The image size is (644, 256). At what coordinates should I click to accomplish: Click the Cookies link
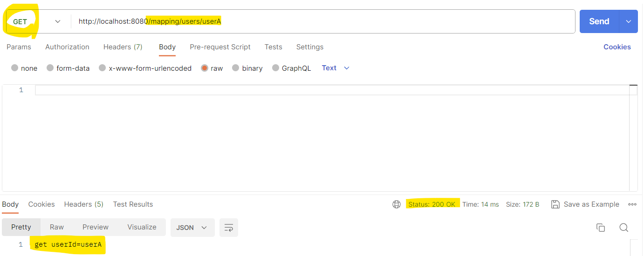point(617,47)
